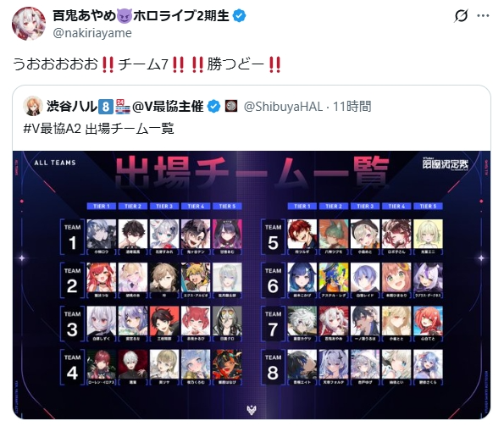
Task: Click the logo at top right of the image
Action: (x=446, y=163)
